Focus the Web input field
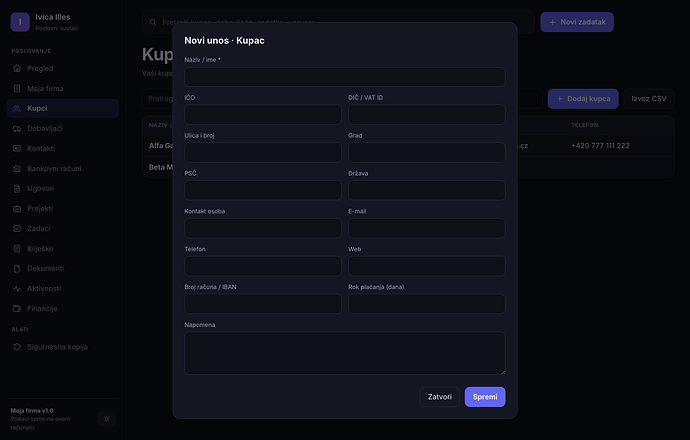 point(427,266)
